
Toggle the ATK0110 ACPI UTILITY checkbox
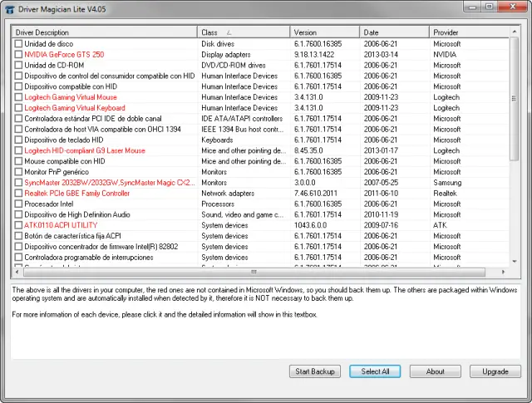coord(18,225)
